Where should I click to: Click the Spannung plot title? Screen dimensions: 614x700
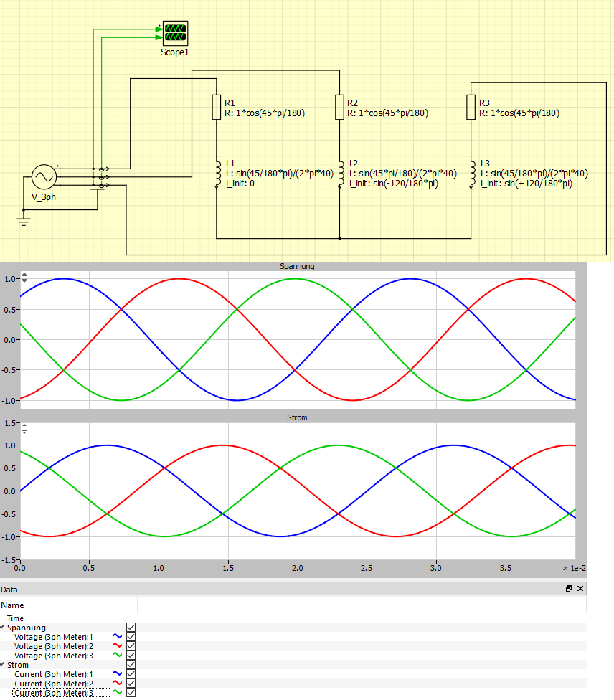(297, 267)
